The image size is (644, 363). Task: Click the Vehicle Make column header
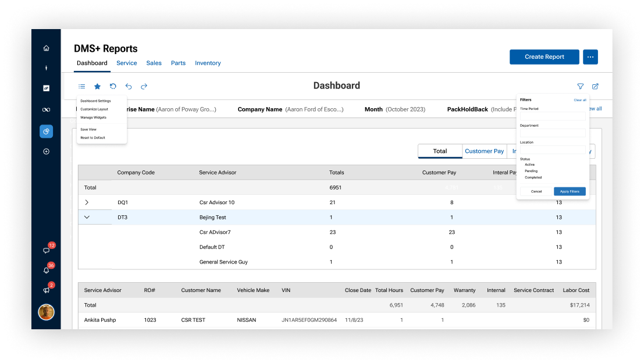click(253, 290)
